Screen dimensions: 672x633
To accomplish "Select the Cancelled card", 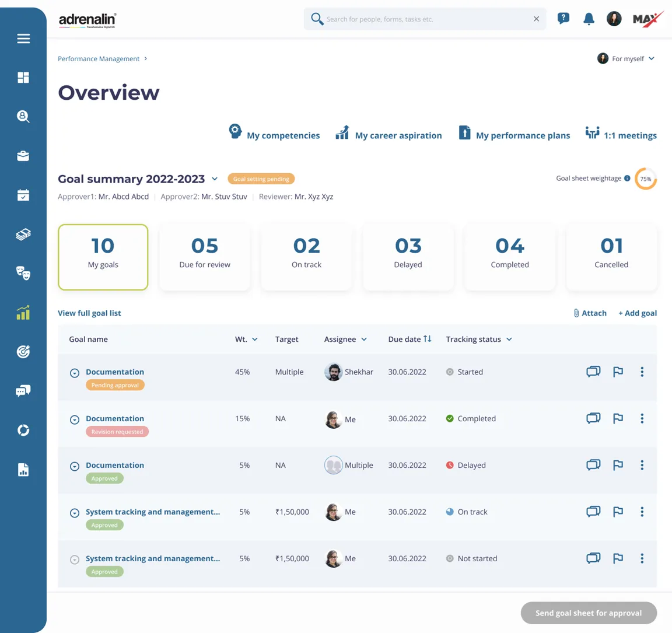I will 611,257.
